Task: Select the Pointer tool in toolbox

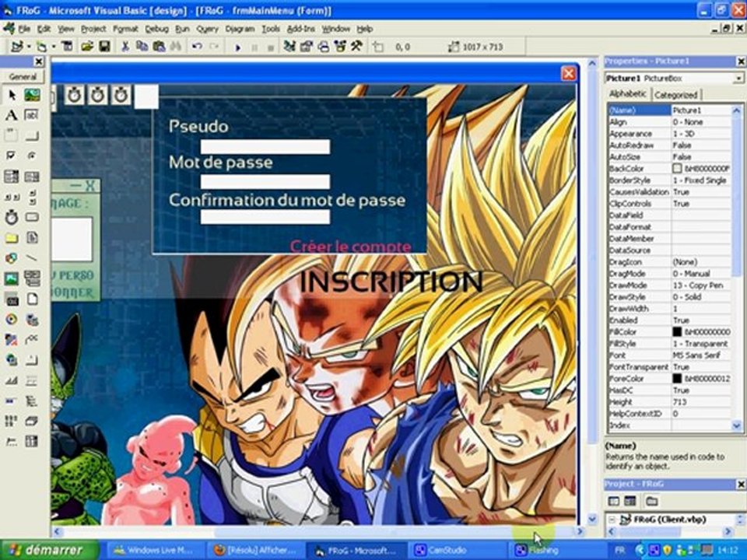Action: [x=12, y=95]
